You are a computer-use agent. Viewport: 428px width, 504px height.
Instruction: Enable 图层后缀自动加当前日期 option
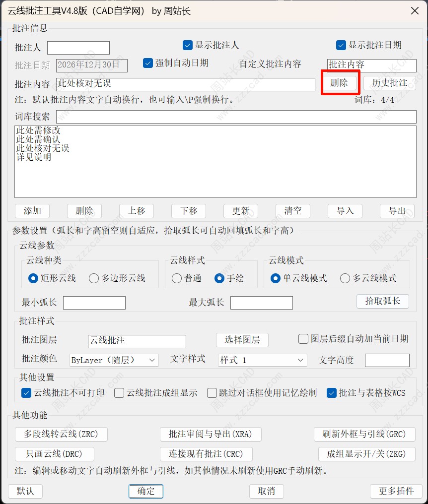click(303, 339)
